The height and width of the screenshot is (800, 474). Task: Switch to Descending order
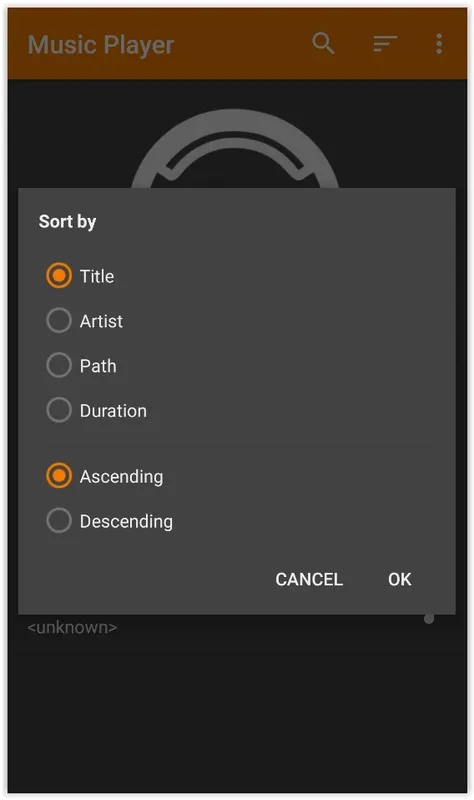59,520
